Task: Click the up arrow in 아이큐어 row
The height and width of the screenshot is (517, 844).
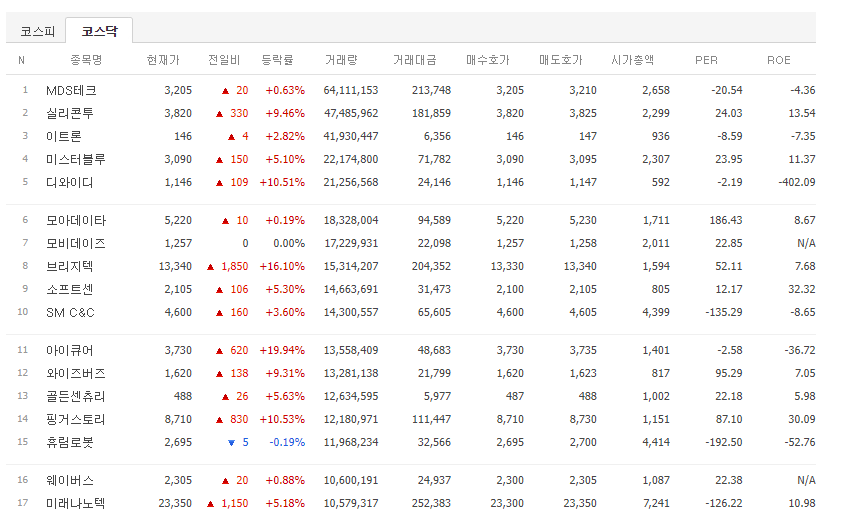Action: pos(220,351)
